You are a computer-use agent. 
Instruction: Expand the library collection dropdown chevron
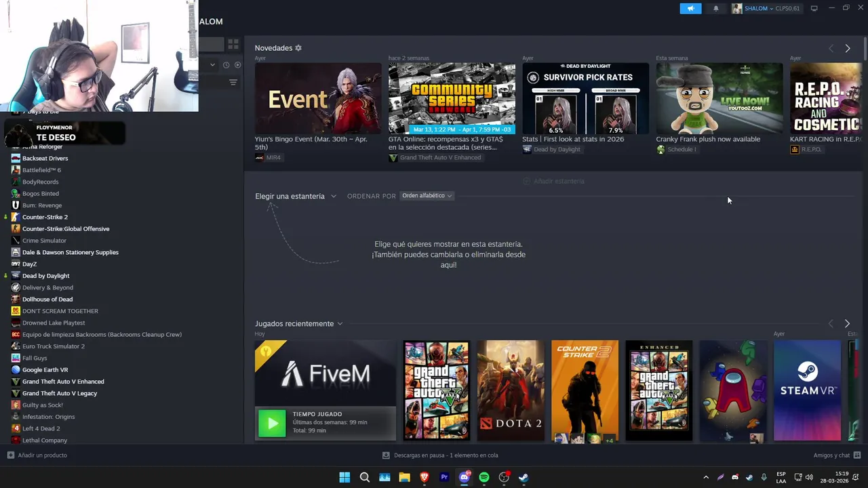pos(212,65)
